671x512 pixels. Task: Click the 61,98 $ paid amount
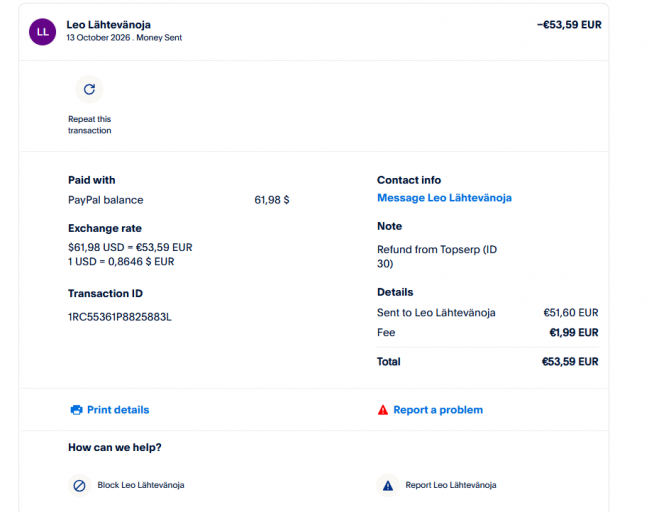click(x=272, y=200)
